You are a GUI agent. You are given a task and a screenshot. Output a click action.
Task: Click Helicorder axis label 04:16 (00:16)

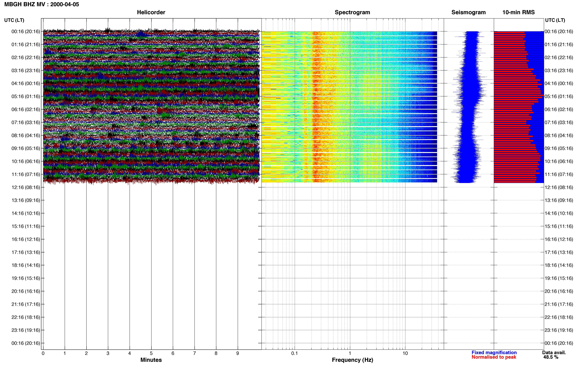(26, 83)
